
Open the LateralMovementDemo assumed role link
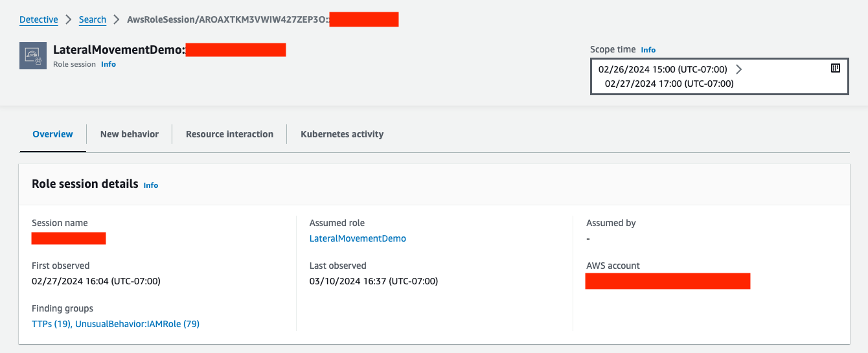358,238
